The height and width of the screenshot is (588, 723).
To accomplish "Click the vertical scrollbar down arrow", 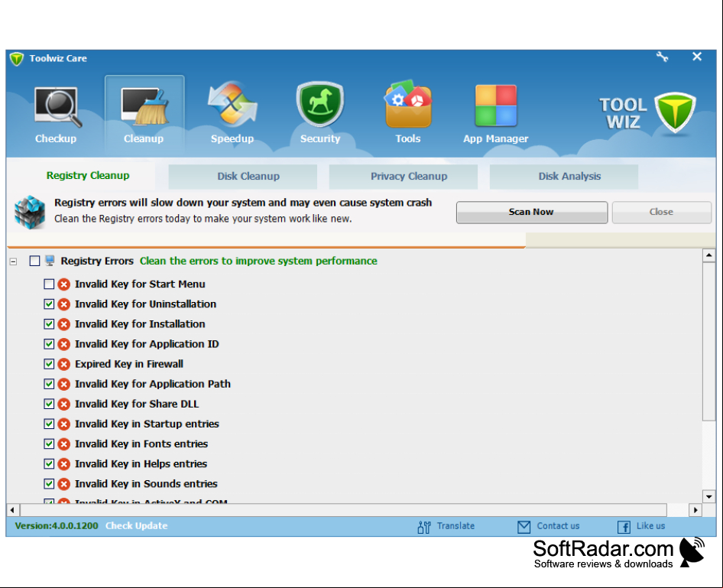I will (709, 497).
